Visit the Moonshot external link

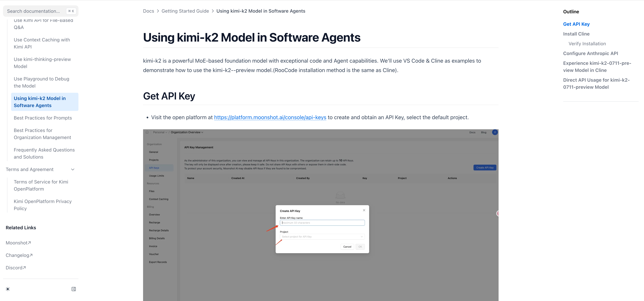18,243
